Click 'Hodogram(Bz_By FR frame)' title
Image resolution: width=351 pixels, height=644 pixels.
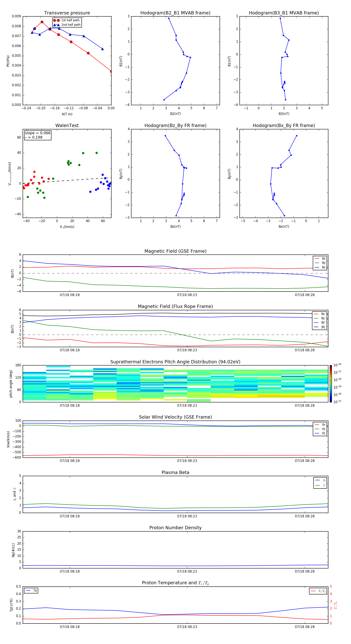click(175, 125)
